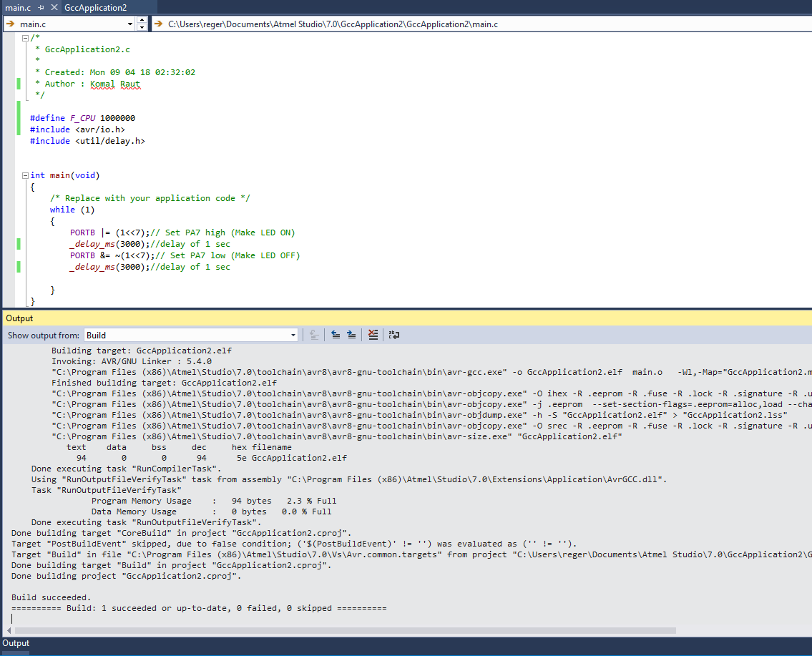Toggle word wrap in Output panel
This screenshot has width=812, height=656.
point(394,335)
